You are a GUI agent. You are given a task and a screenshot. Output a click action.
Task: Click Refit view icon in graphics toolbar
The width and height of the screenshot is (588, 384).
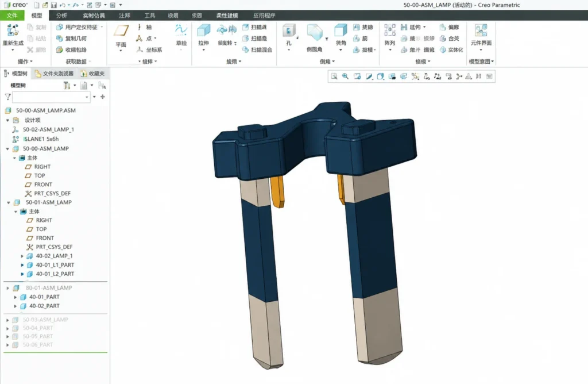pyautogui.click(x=334, y=76)
